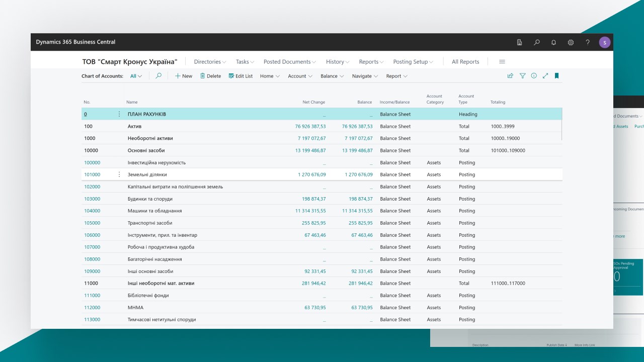
Task: Click the page icon left of header search
Action: tap(520, 42)
